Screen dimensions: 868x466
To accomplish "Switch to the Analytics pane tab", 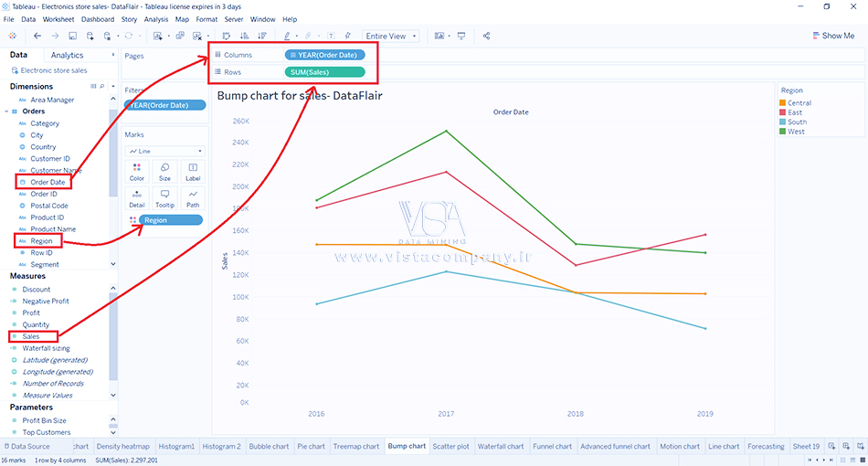I will (67, 56).
